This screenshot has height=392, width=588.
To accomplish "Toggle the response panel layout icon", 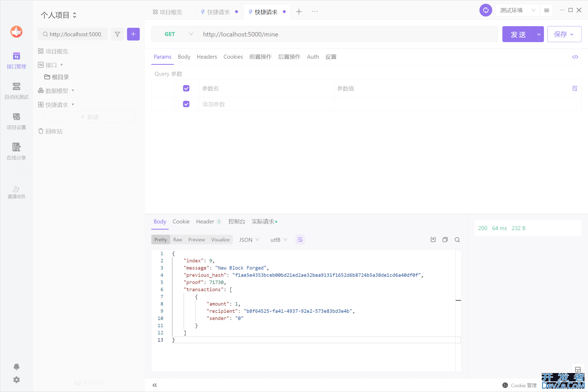I will [578, 369].
